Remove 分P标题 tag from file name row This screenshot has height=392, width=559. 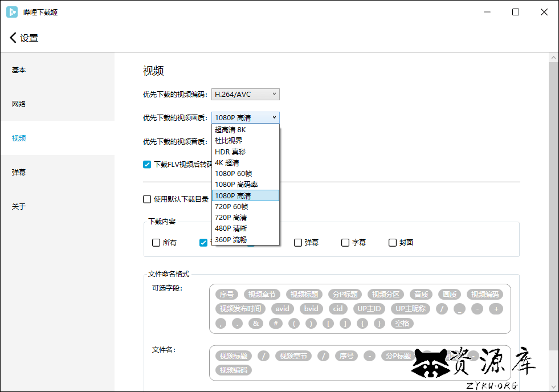tap(398, 356)
